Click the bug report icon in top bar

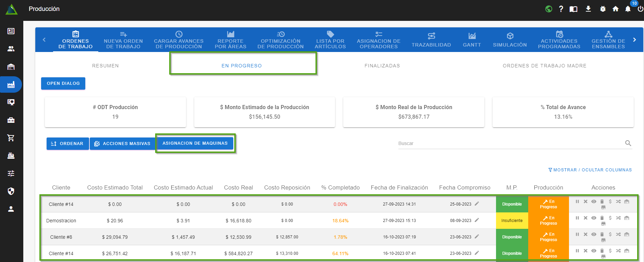(603, 9)
